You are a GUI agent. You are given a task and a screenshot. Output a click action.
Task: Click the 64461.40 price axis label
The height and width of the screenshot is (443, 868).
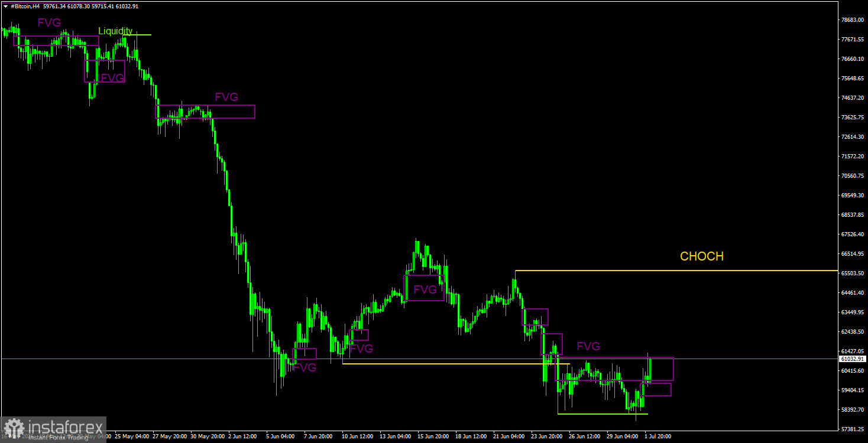tap(853, 292)
